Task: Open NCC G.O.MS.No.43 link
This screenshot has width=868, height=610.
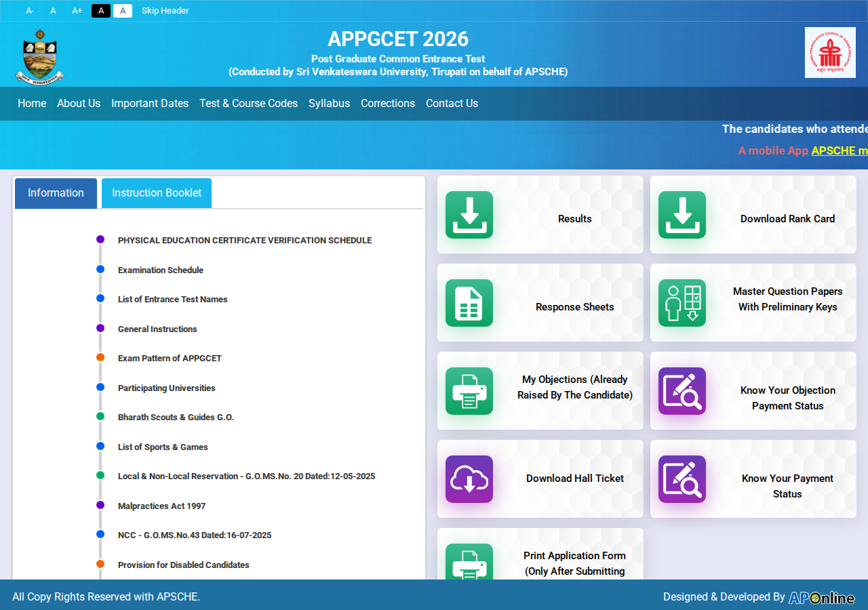Action: point(195,535)
